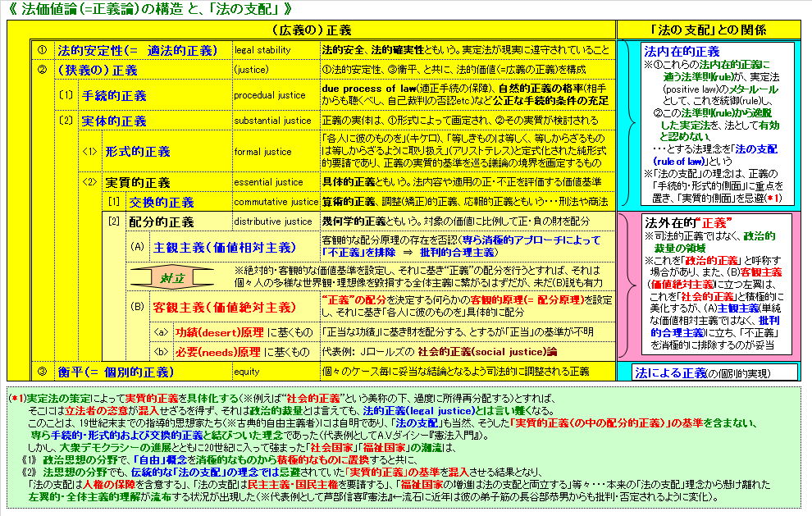
Task: Click '(rule of law)という' in the cyan panel
Action: click(693, 162)
